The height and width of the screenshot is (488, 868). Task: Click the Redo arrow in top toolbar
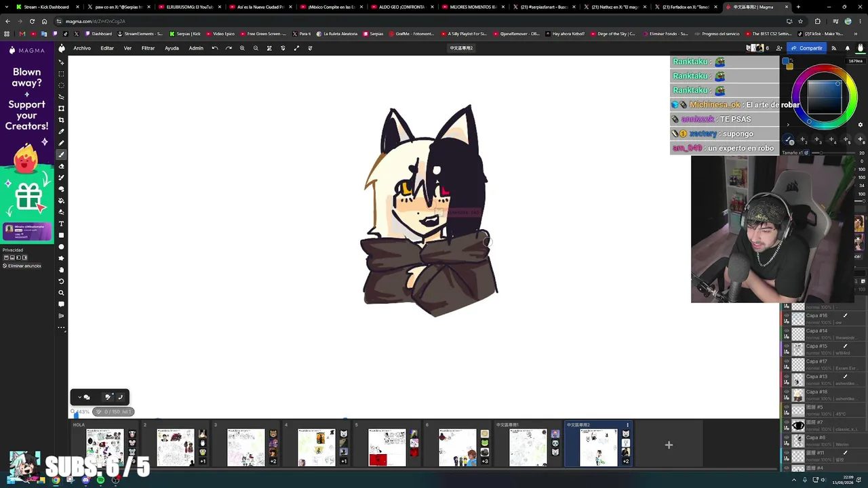click(229, 48)
